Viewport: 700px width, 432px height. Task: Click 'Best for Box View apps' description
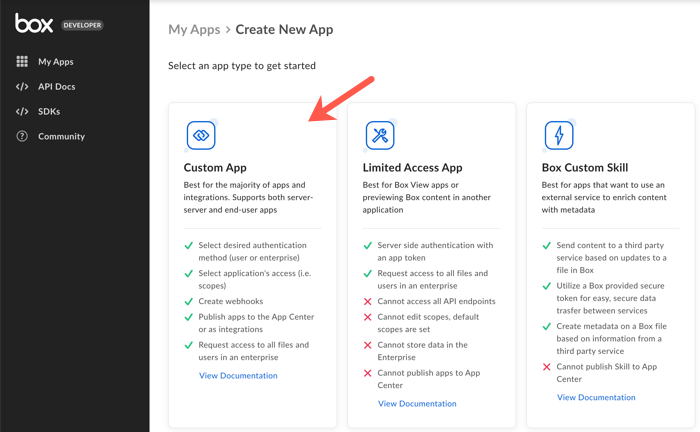click(426, 197)
